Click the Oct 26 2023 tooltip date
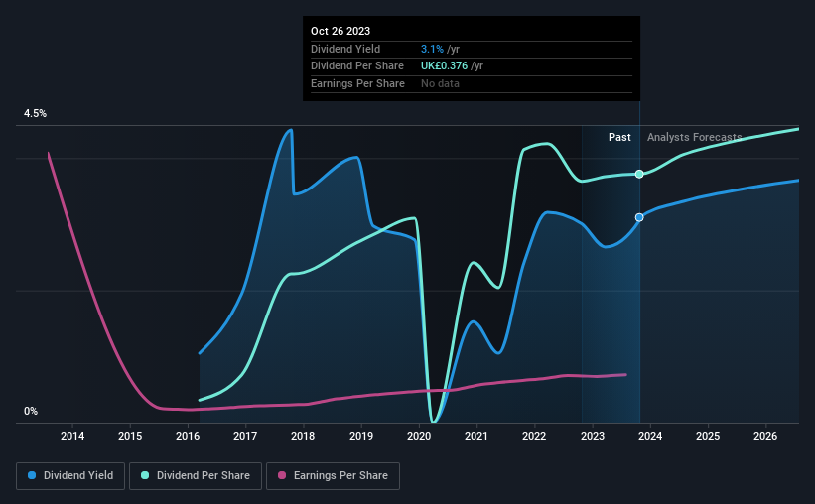This screenshot has width=815, height=504. [x=340, y=31]
